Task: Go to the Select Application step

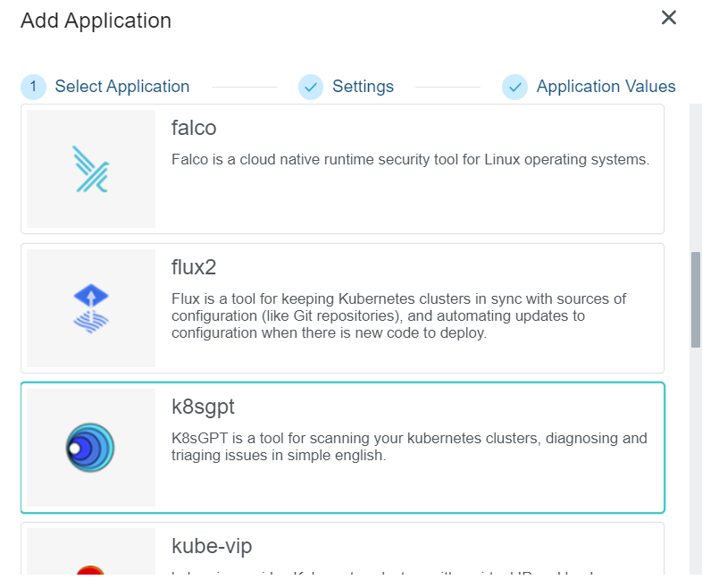Action: tap(122, 87)
